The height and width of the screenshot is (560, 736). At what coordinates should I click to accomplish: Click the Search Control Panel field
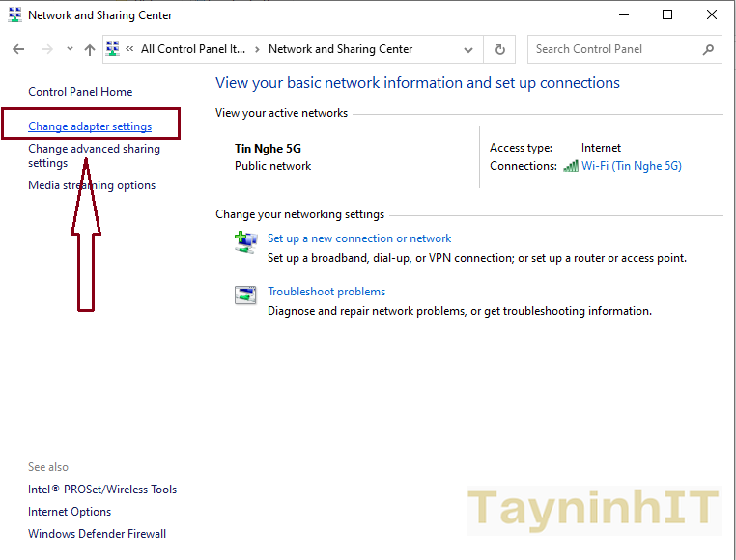(613, 49)
